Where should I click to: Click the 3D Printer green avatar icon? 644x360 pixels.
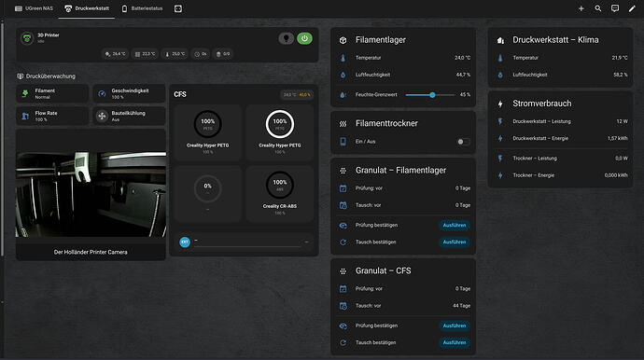pos(27,38)
